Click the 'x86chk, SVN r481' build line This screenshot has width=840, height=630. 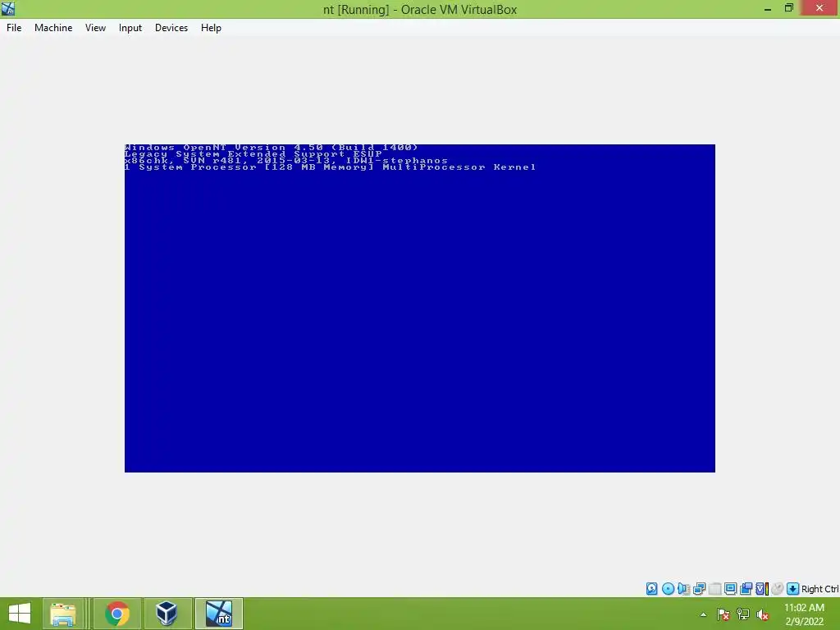(286, 160)
